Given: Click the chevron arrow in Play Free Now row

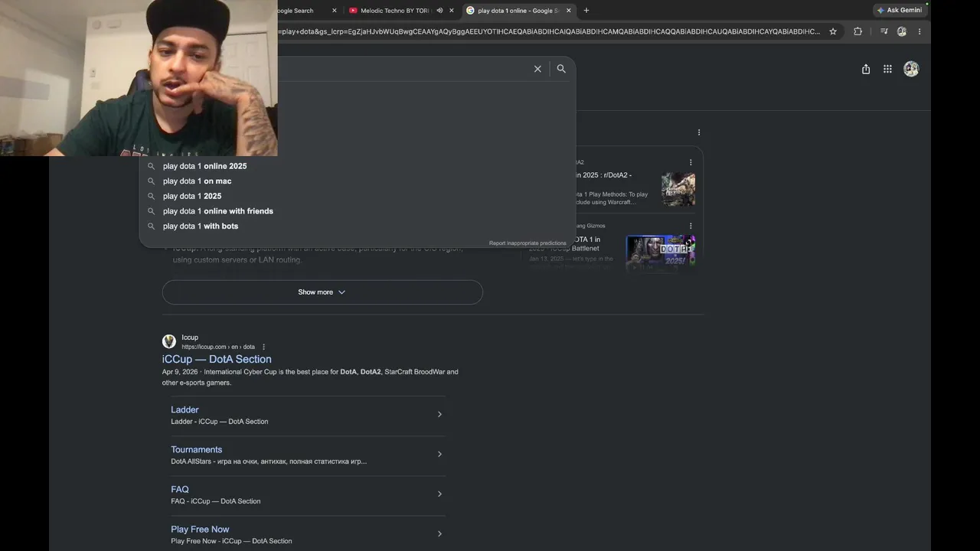Looking at the screenshot, I should click(439, 534).
